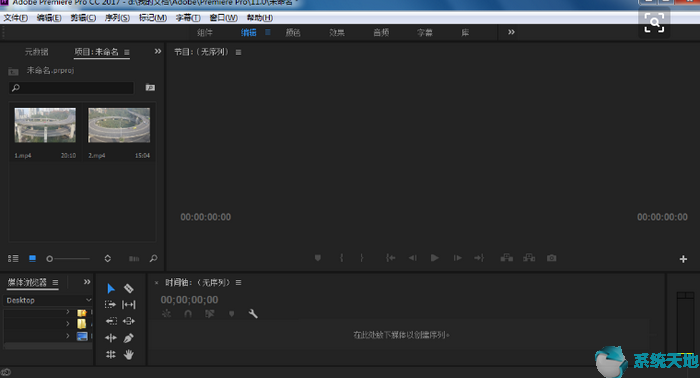Toggle snap magnet in timeline
This screenshot has height=378, width=700.
click(188, 314)
